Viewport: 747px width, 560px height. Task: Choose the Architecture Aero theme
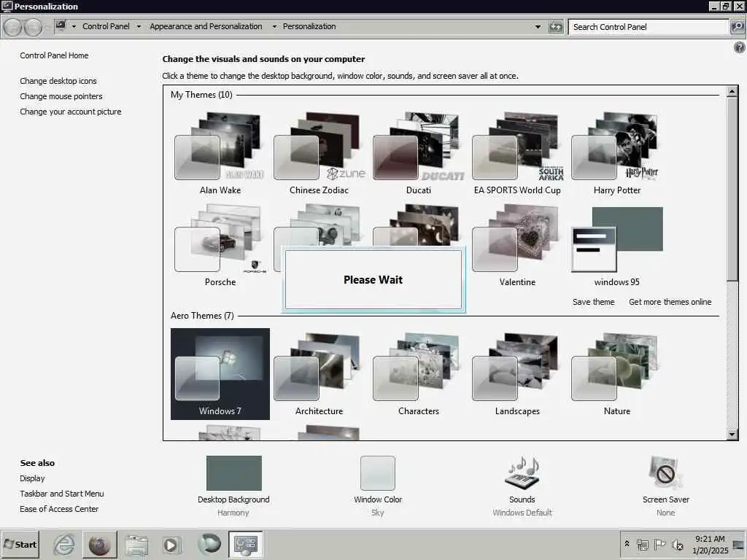click(x=320, y=374)
